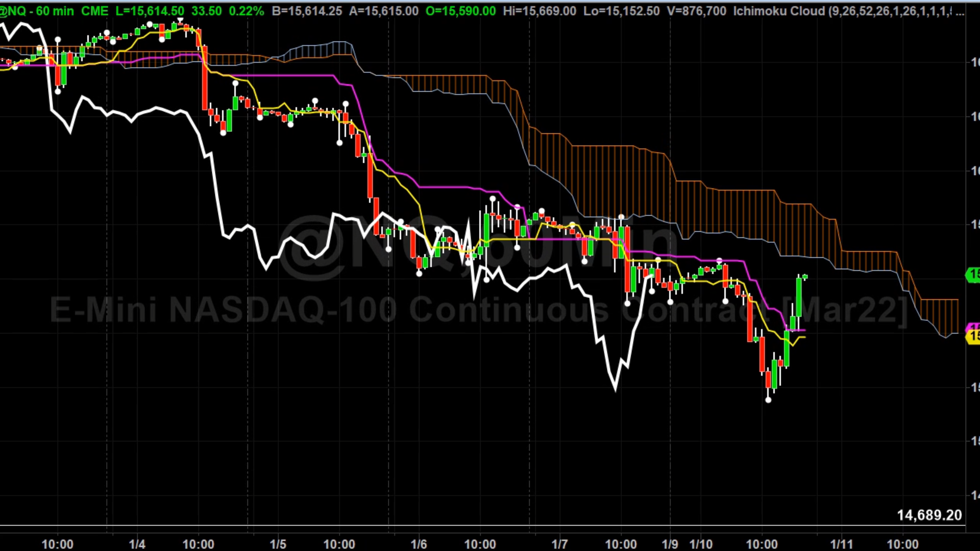The height and width of the screenshot is (551, 980).
Task: Click the 1/11 date label on time axis
Action: tap(842, 544)
